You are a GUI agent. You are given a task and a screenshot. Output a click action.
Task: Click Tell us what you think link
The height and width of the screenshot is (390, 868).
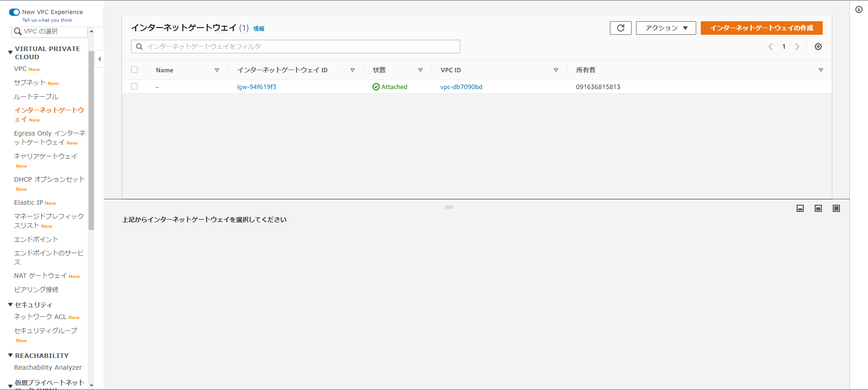[47, 20]
